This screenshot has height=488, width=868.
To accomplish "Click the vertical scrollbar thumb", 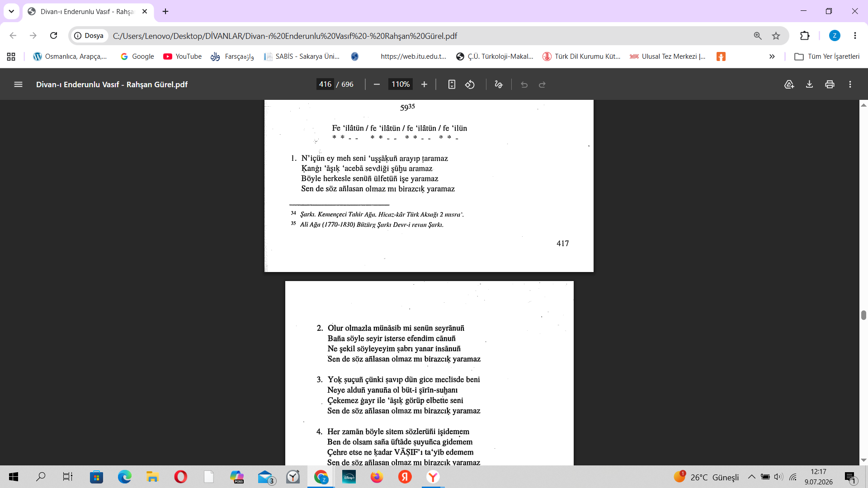I will [x=863, y=315].
